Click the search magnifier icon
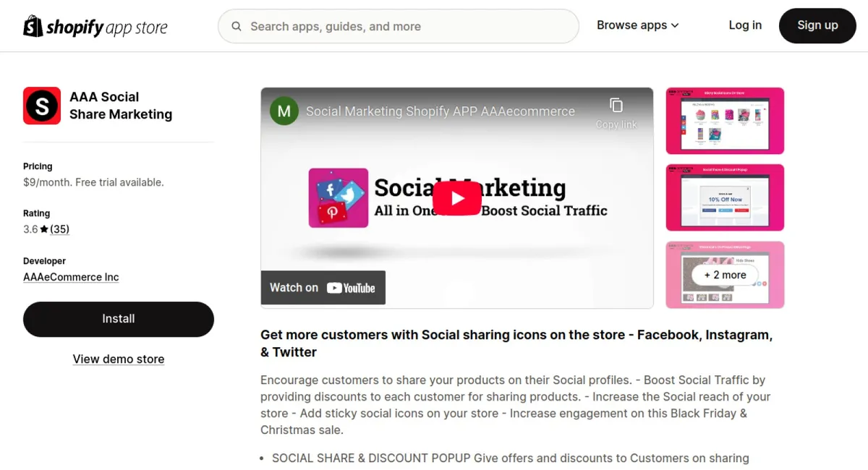This screenshot has height=470, width=868. tap(237, 27)
